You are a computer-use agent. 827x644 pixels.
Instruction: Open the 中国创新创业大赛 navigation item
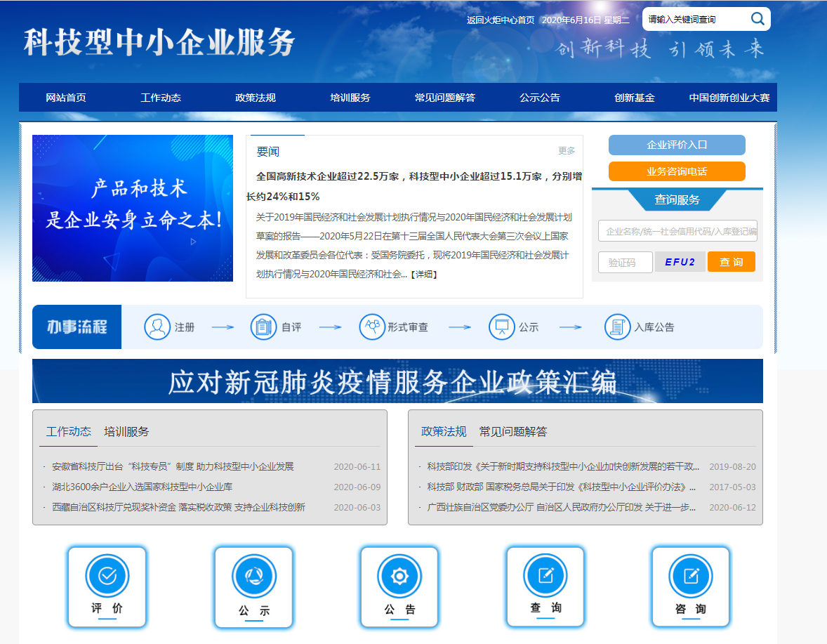730,98
